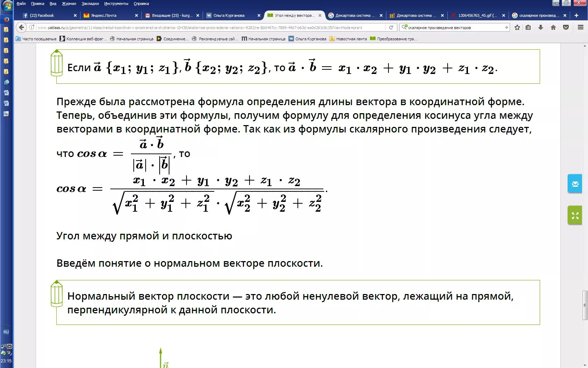
Task: Open the Журнал menu
Action: coord(69,4)
